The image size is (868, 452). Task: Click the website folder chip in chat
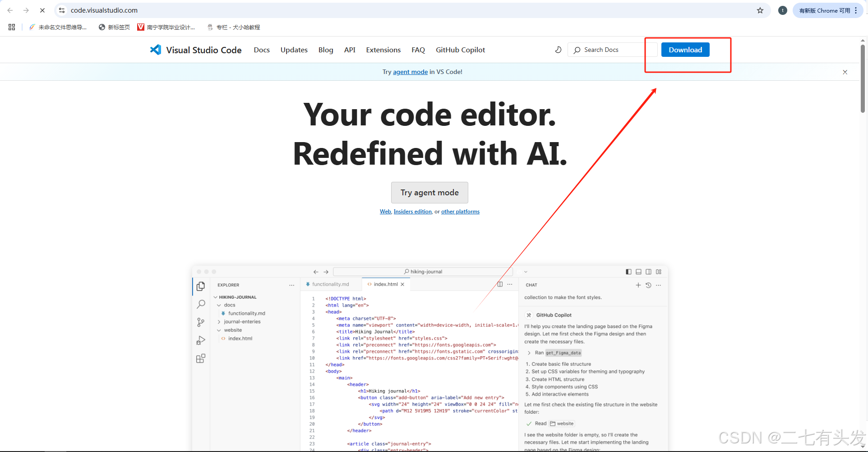(562, 424)
